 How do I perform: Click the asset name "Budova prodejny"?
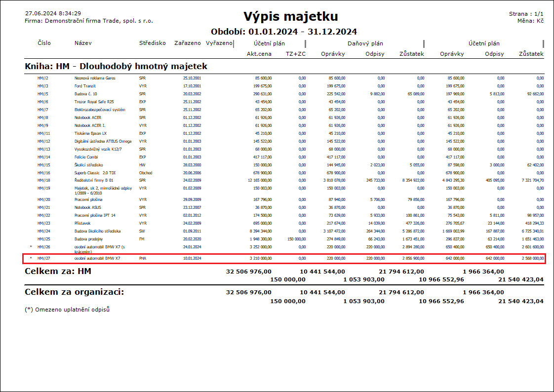[88, 239]
